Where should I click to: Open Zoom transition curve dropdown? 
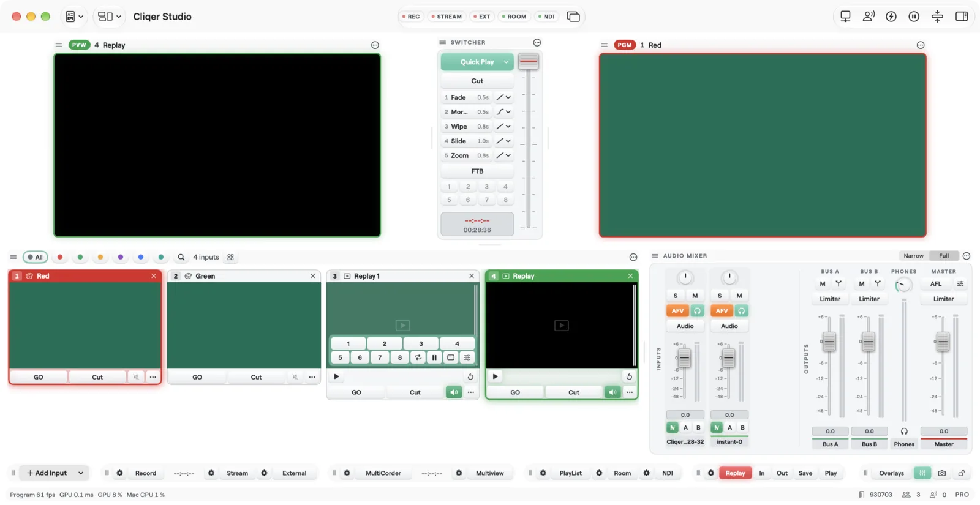pyautogui.click(x=503, y=155)
